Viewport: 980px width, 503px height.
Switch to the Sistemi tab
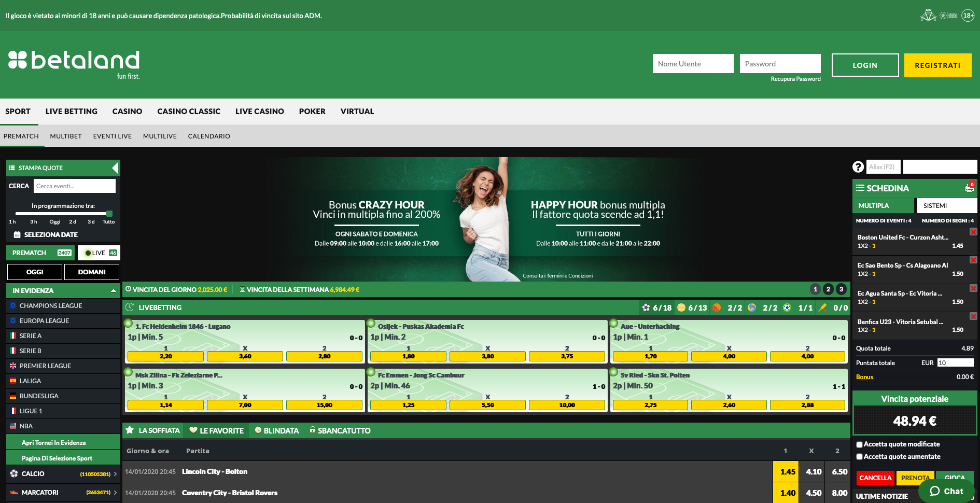click(935, 206)
